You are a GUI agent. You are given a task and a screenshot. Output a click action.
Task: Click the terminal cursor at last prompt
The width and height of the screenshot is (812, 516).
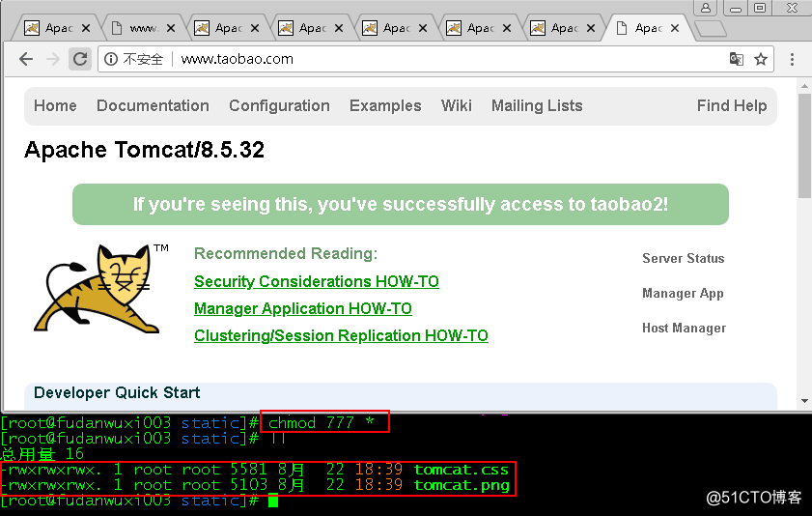pos(273,501)
